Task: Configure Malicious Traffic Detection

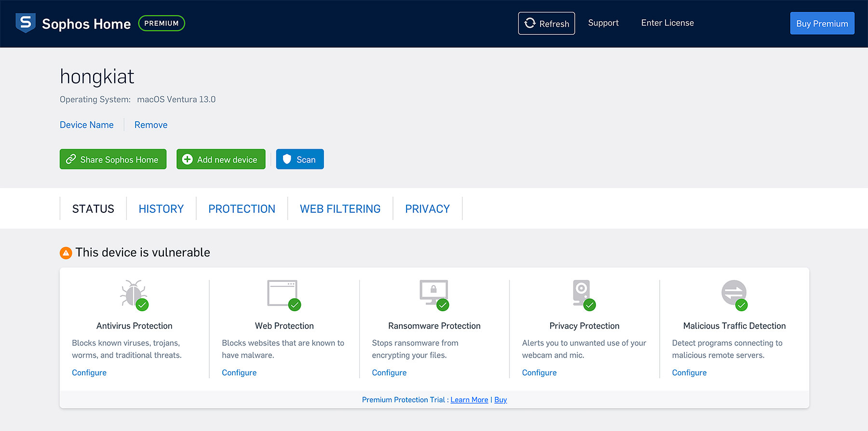Action: click(x=689, y=373)
